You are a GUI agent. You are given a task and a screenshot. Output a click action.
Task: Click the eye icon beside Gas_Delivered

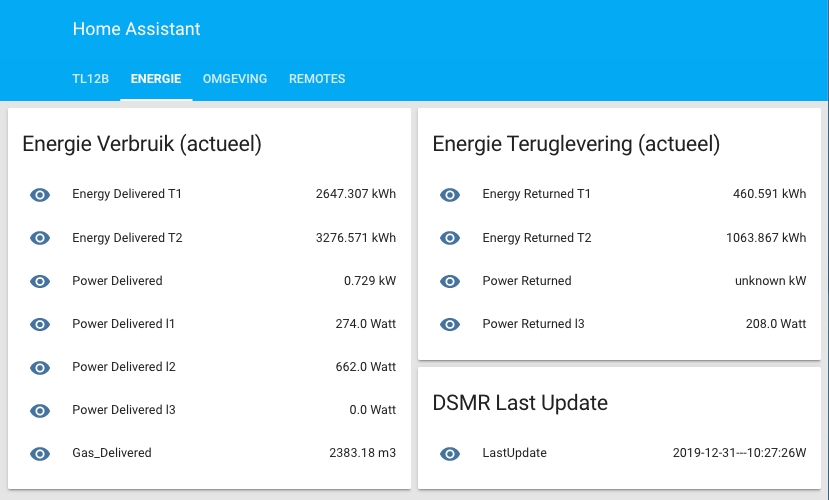pos(40,453)
